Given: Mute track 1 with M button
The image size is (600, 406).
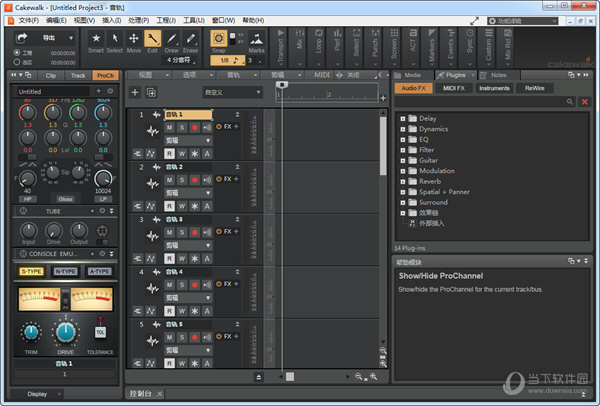Looking at the screenshot, I should pos(169,127).
